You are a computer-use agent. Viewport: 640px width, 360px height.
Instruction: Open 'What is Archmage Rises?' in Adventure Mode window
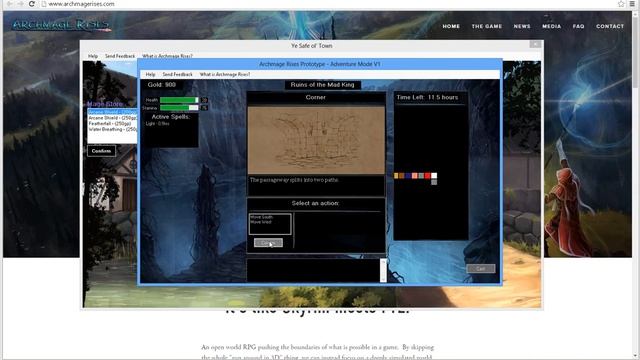[224, 74]
